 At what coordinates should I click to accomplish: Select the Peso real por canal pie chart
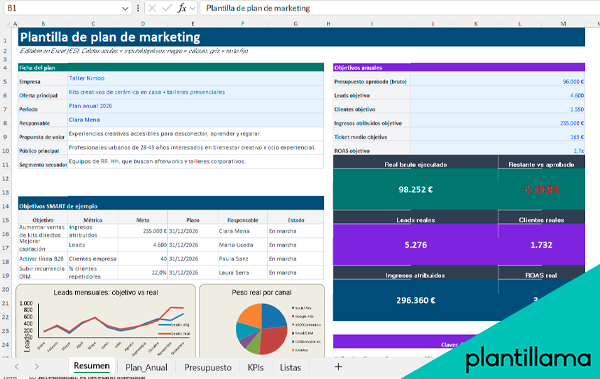[262, 322]
